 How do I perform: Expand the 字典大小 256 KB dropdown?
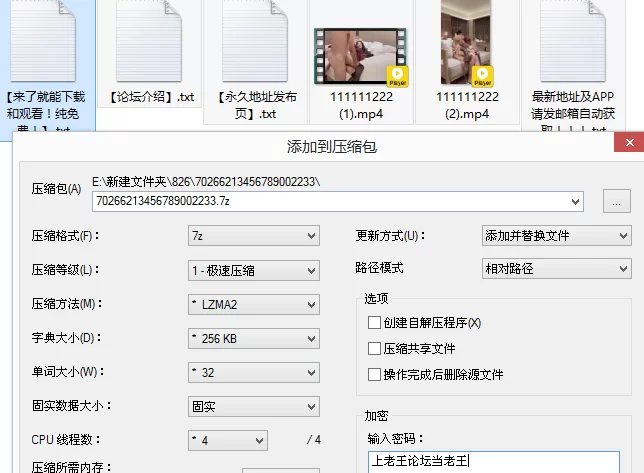point(254,339)
